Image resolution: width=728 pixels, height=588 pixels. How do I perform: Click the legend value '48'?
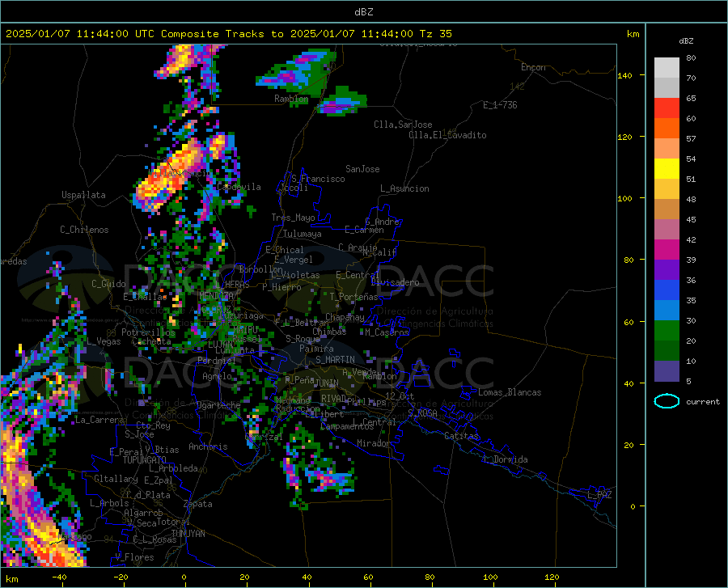pyautogui.click(x=691, y=200)
